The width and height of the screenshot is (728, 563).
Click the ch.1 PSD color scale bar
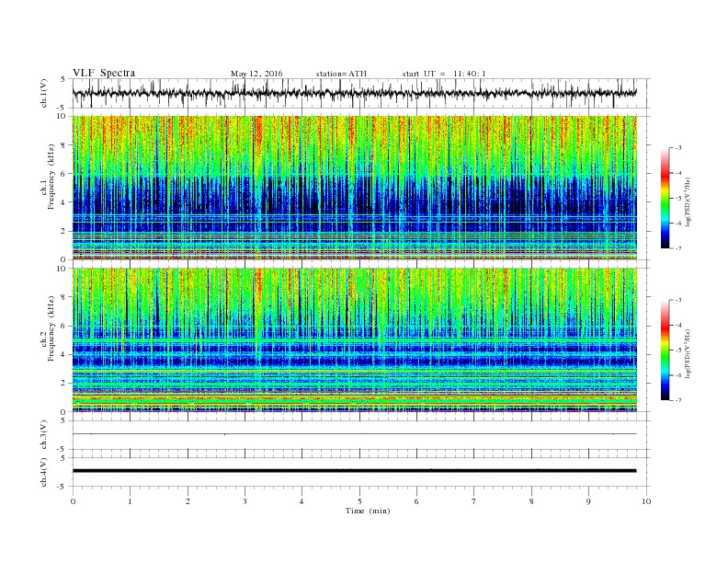[x=665, y=198]
